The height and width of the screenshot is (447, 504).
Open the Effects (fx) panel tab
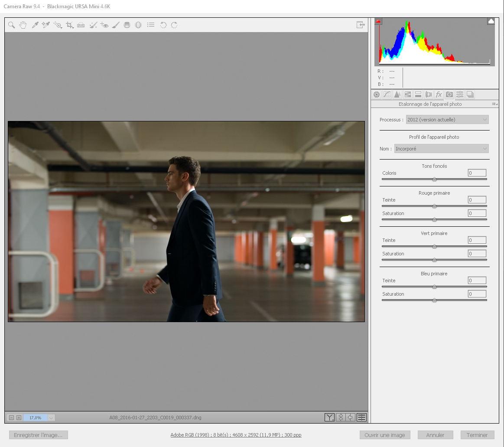click(x=439, y=95)
